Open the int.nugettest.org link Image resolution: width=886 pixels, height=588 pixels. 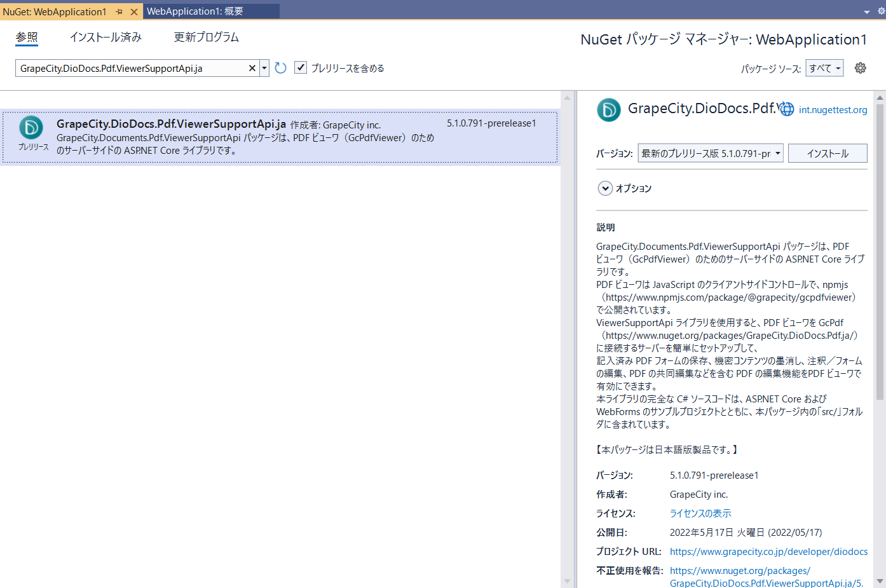[833, 110]
